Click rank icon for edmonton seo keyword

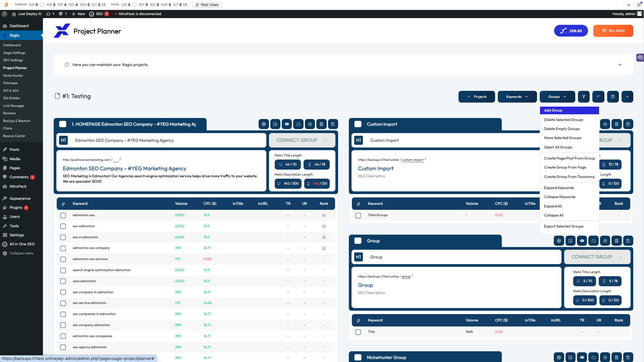tap(324, 215)
